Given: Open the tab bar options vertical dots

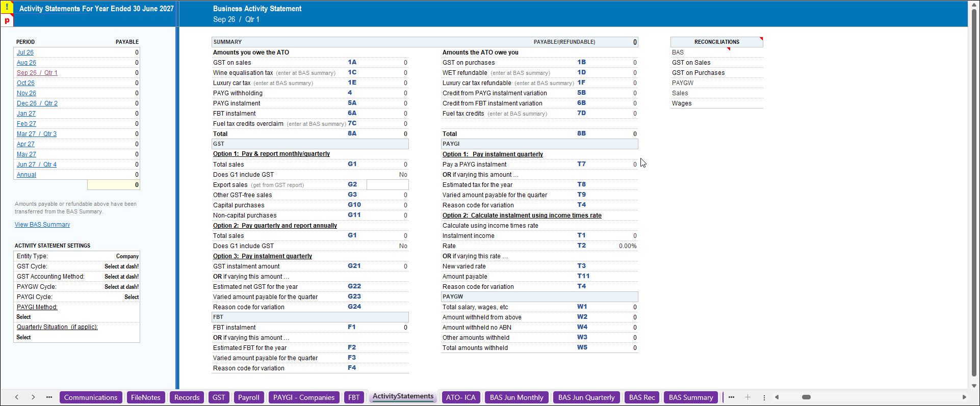Looking at the screenshot, I should (x=764, y=397).
